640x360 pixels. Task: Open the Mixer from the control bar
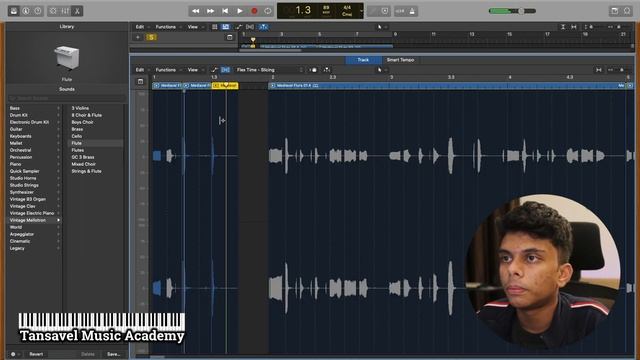point(65,11)
